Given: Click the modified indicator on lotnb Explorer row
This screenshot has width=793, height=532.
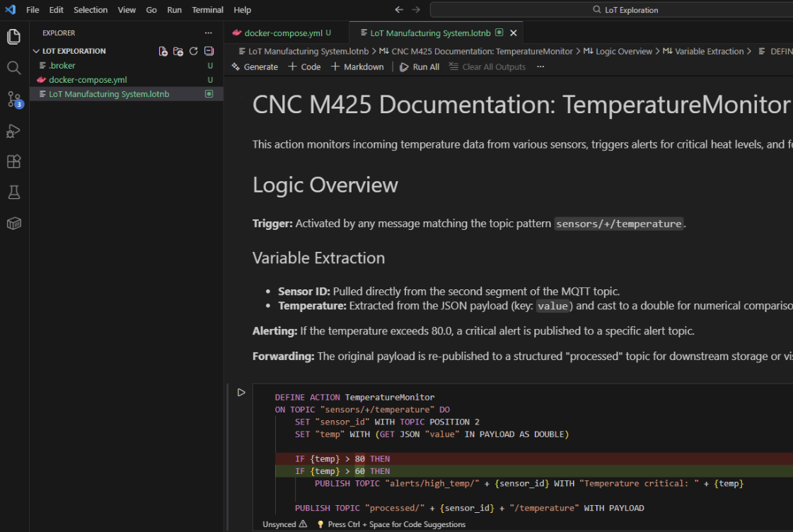Looking at the screenshot, I should coord(209,94).
